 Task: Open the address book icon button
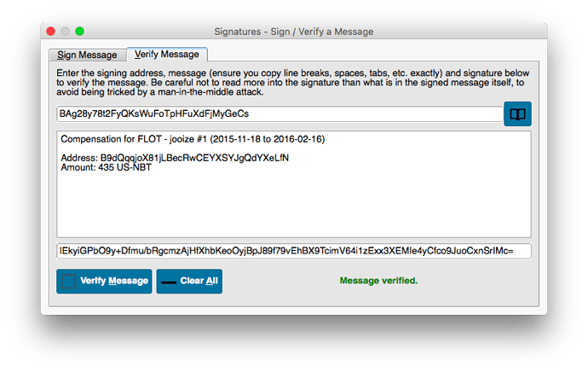click(517, 113)
